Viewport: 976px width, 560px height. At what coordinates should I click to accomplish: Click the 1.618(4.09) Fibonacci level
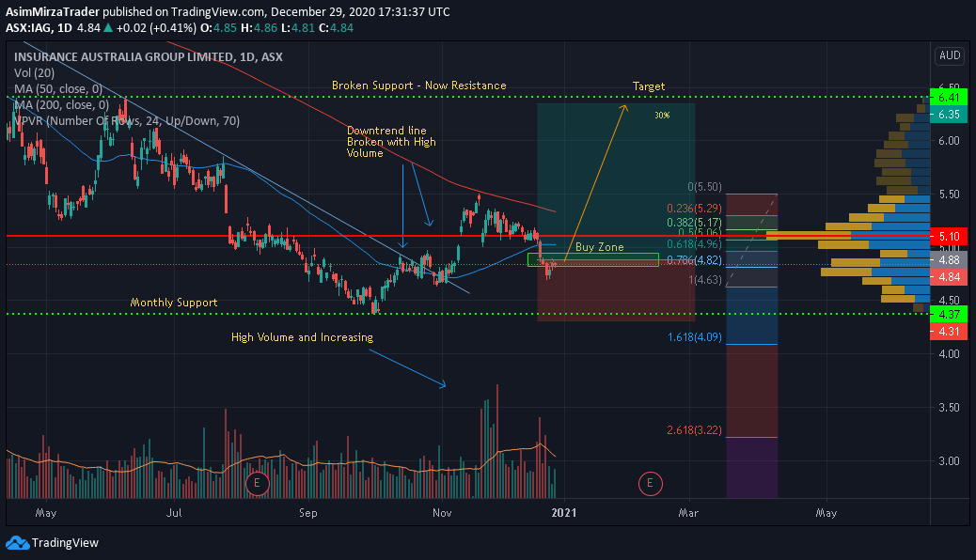(x=695, y=337)
